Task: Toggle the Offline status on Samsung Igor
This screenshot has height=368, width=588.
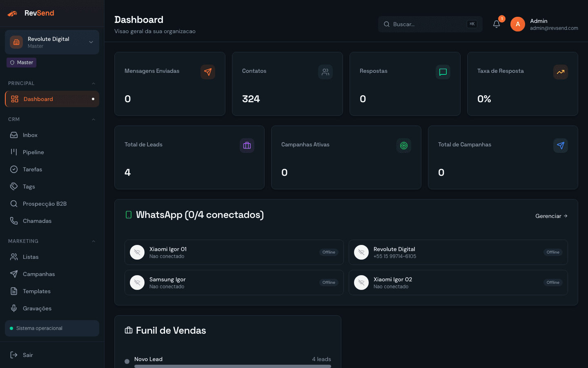Action: 329,282
